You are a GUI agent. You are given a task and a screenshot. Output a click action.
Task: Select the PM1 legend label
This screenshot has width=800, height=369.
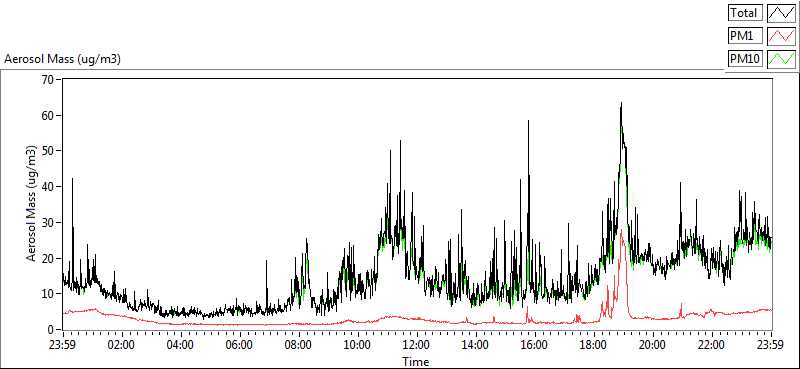point(745,35)
